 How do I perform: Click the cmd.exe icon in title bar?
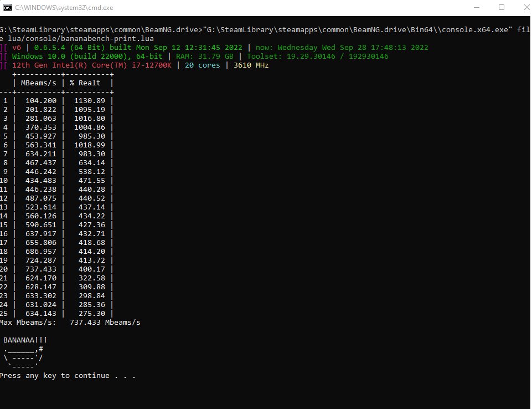(x=7, y=7)
